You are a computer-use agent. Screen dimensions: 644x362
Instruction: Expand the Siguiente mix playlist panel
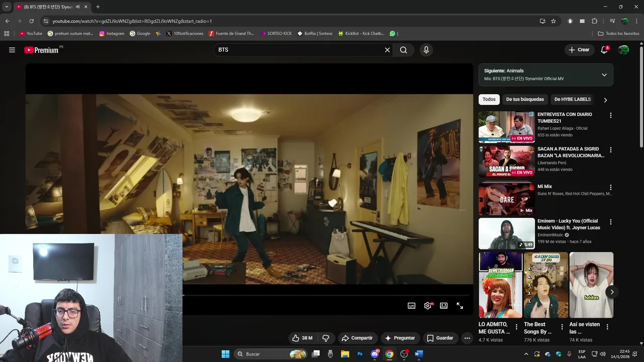[604, 75]
